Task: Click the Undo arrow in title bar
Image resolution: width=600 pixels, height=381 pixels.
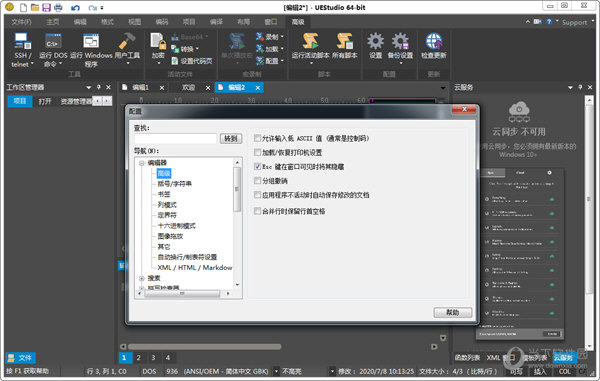Action: (75, 8)
